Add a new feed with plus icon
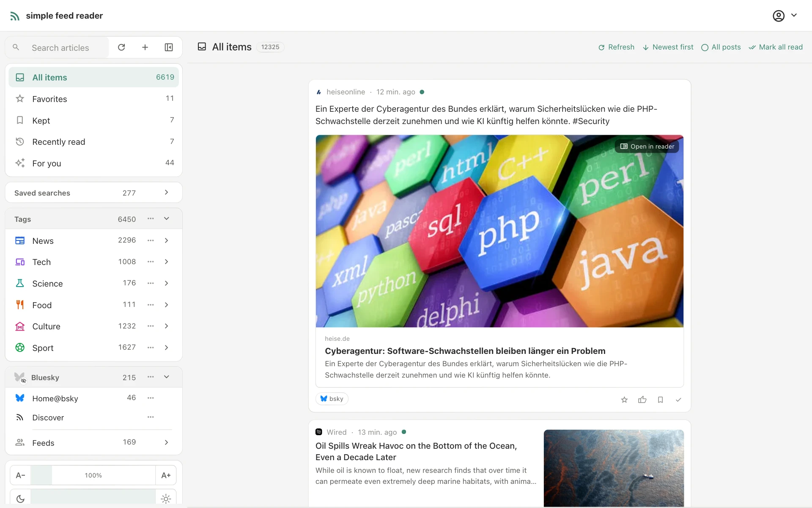 [x=145, y=47]
